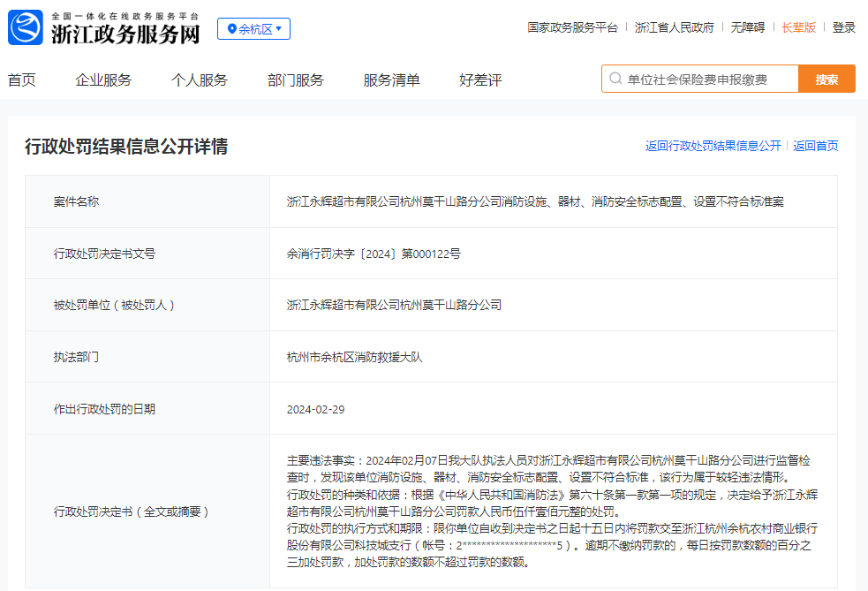868x591 pixels.
Task: Focus the 单位社会保险费申报缴费 search field
Action: (700, 80)
